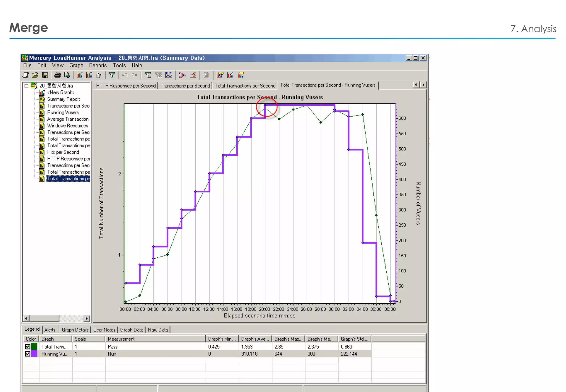The image size is (566, 392).
Task: Select Windows Resources graph in the tree
Action: click(67, 126)
